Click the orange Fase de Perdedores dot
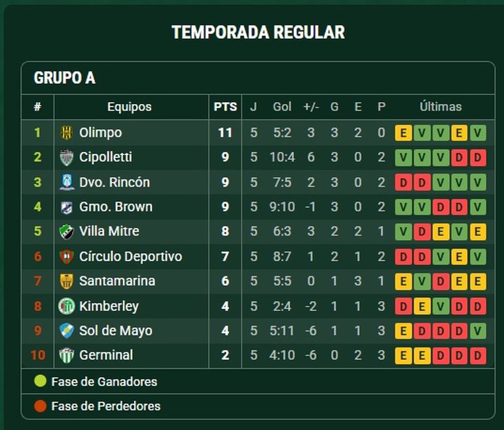The height and width of the screenshot is (430, 504). [40, 406]
